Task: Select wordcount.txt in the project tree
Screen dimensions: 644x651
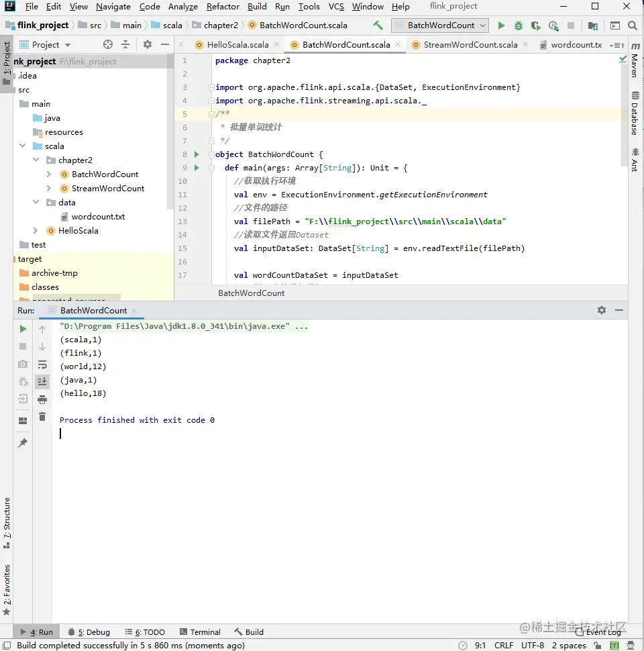Action: click(x=99, y=216)
